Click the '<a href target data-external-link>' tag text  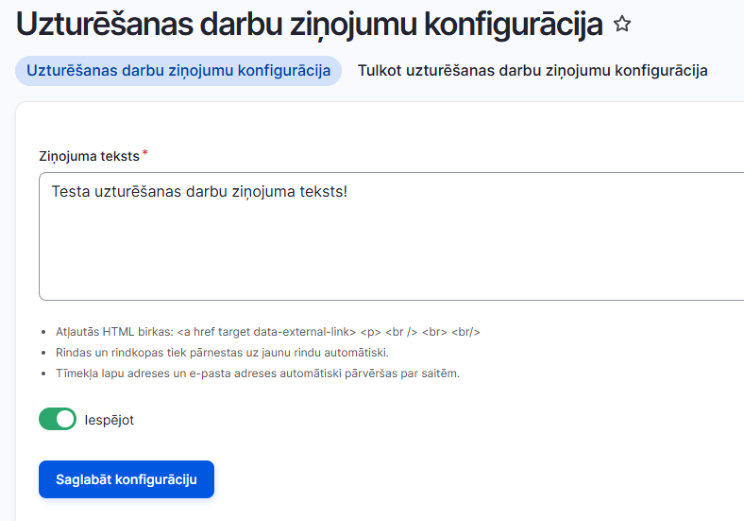tap(266, 332)
